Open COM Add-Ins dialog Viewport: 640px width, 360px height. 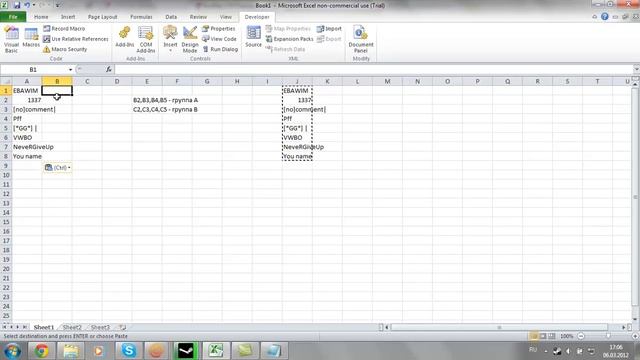[x=146, y=40]
